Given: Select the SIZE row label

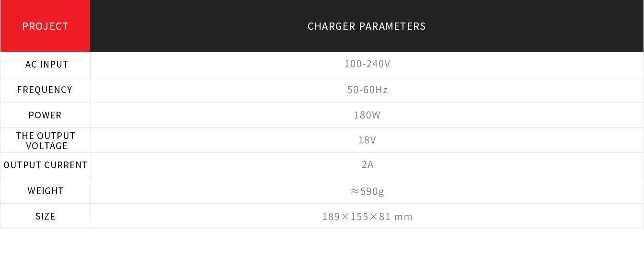Looking at the screenshot, I should (x=46, y=216).
